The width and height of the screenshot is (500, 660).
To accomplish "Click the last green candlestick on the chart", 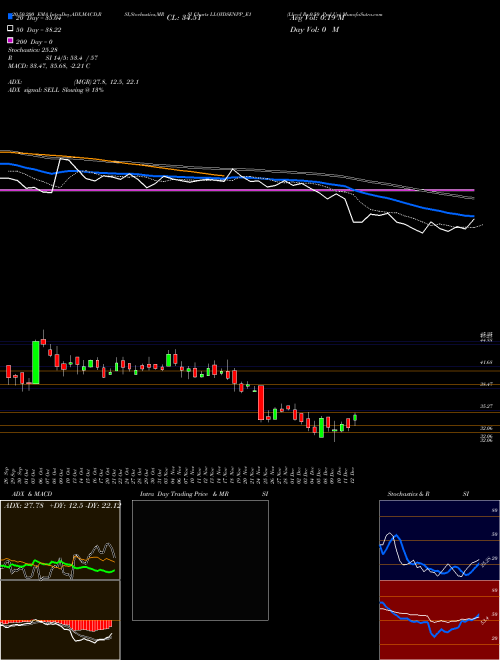I will click(355, 418).
